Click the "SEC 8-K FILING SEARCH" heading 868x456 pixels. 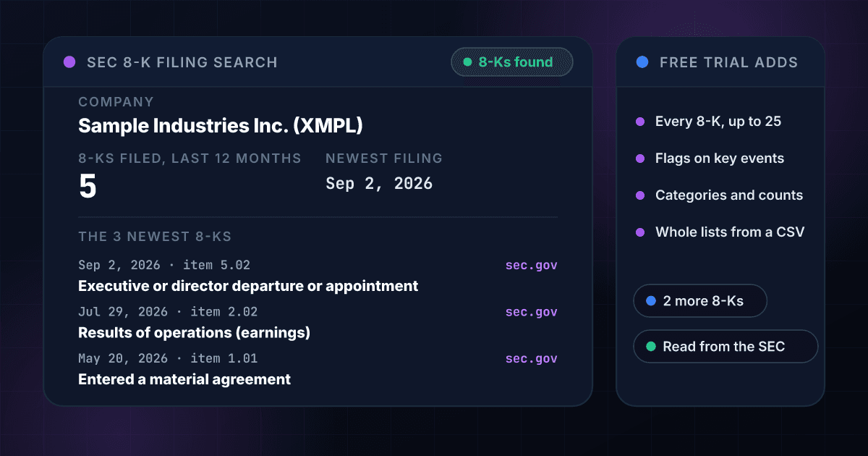point(182,62)
